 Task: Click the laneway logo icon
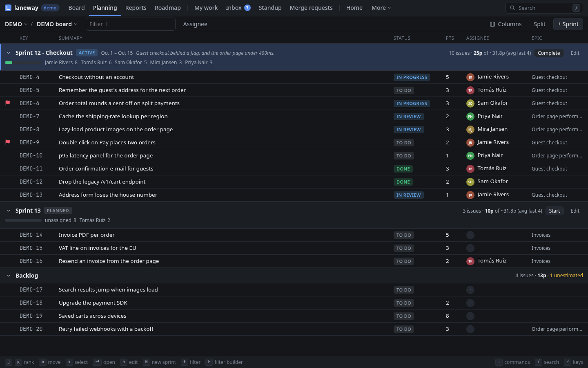coord(8,8)
